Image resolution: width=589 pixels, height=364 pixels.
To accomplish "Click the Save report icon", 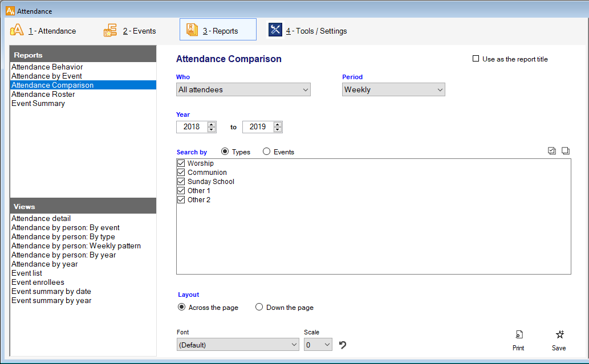I will 559,335.
